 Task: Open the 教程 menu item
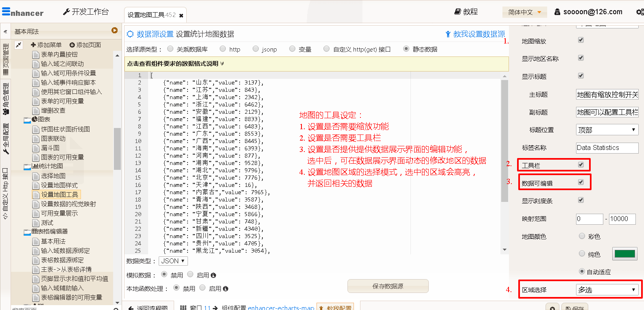466,12
